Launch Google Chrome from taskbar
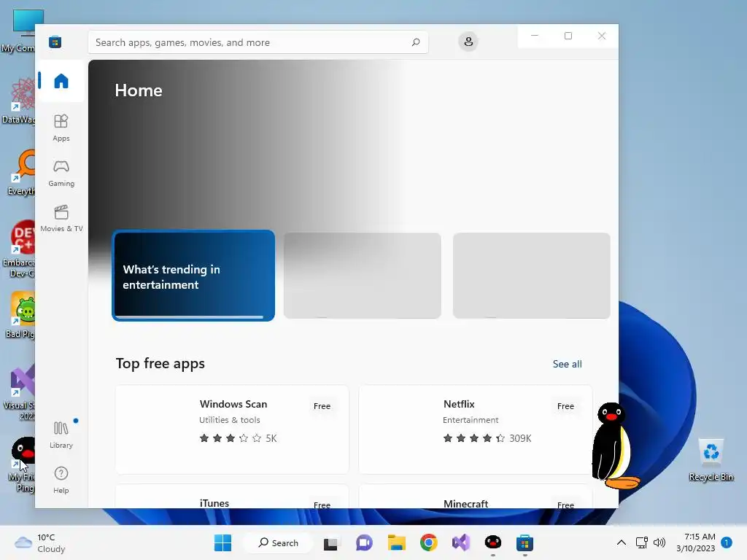This screenshot has width=747, height=560. [x=429, y=542]
